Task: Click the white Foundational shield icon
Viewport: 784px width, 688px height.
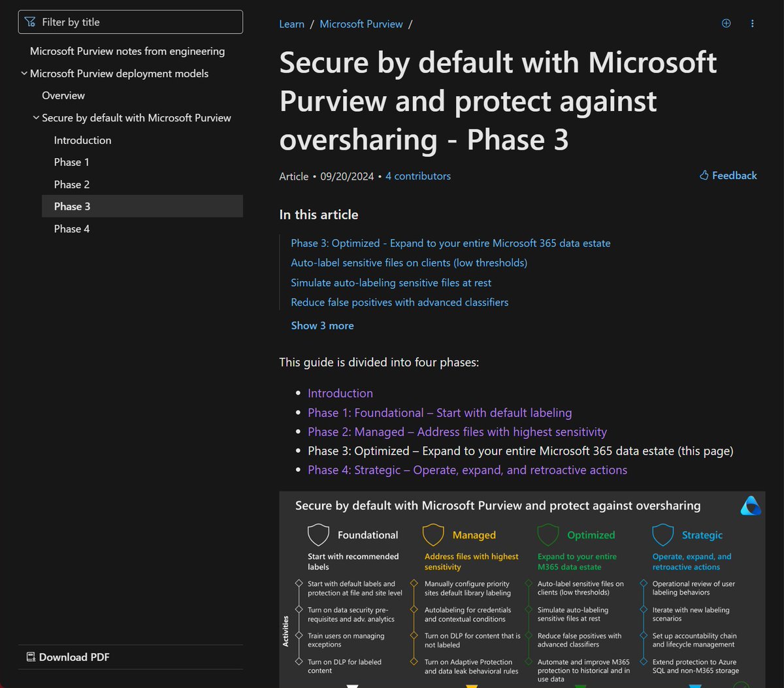Action: click(x=318, y=534)
